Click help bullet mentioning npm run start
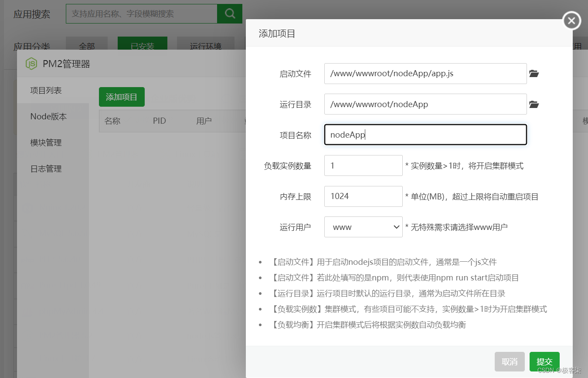This screenshot has width=588, height=378. point(394,278)
